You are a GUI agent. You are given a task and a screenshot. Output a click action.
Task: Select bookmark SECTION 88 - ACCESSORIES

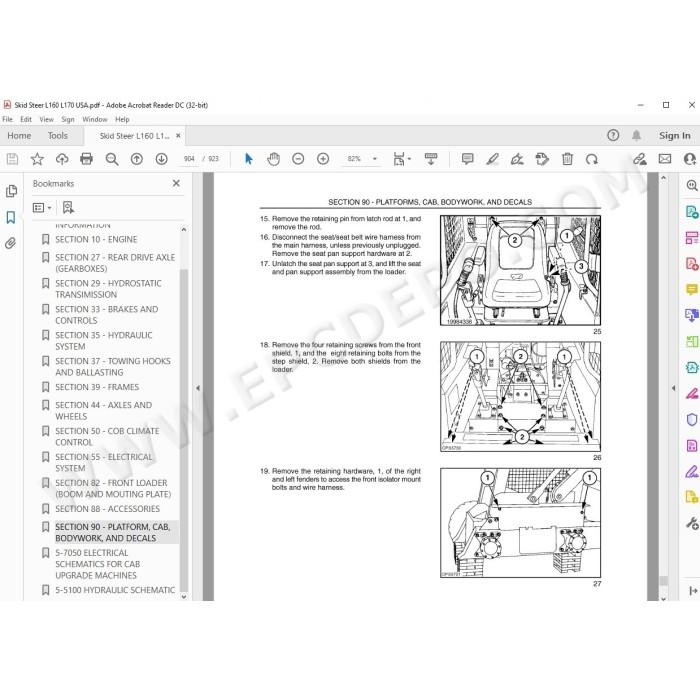107,509
